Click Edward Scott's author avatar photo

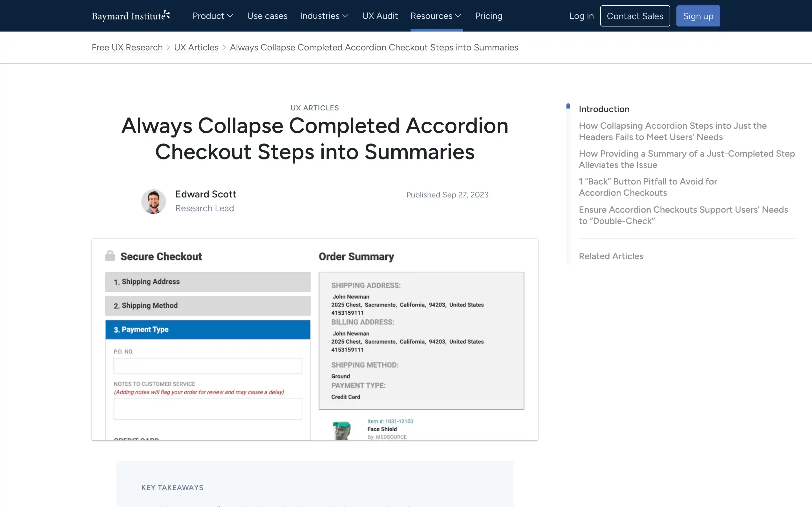click(153, 201)
